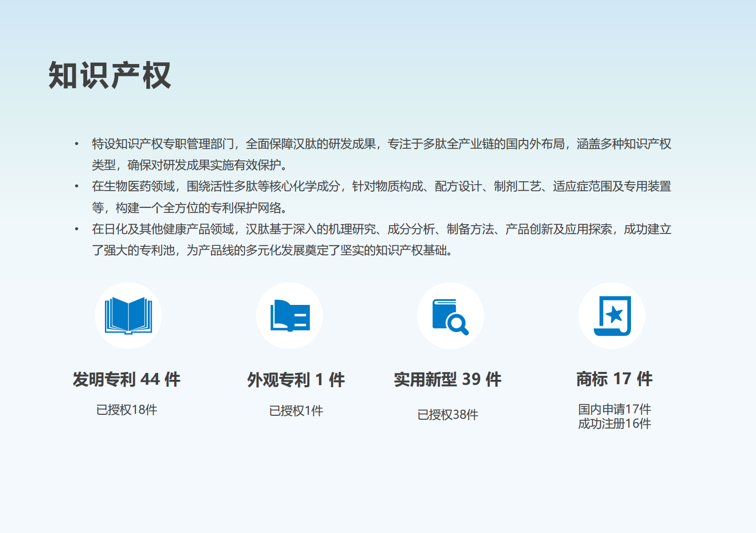Click the bullet line starting 在生物医药领域
756x533 pixels.
382,186
